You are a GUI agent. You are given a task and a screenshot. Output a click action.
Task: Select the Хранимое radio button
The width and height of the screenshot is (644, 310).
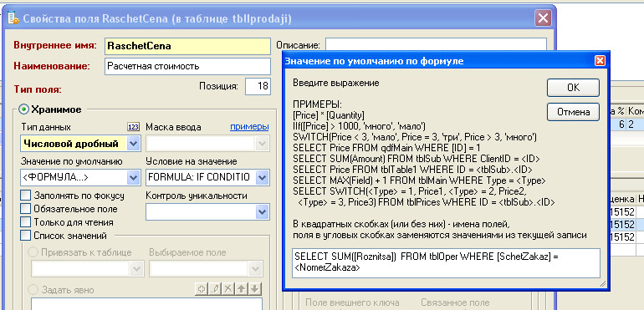point(24,109)
